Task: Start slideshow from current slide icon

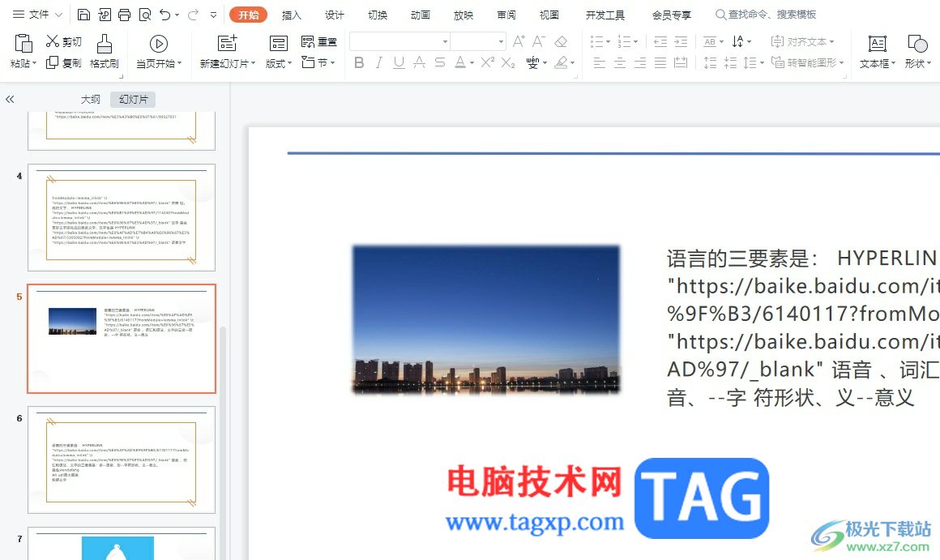Action: (x=158, y=44)
